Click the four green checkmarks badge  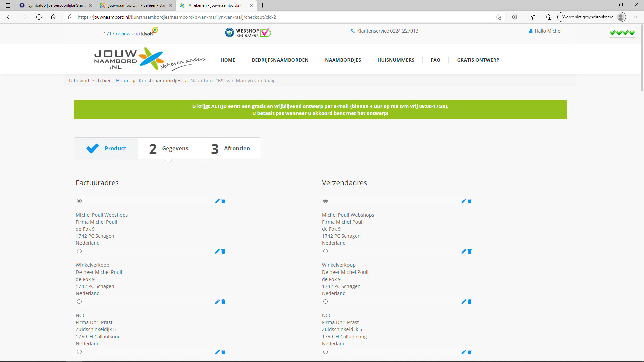click(623, 33)
